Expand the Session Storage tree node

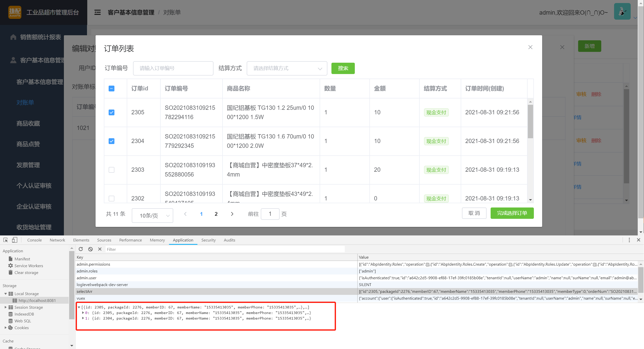point(6,307)
